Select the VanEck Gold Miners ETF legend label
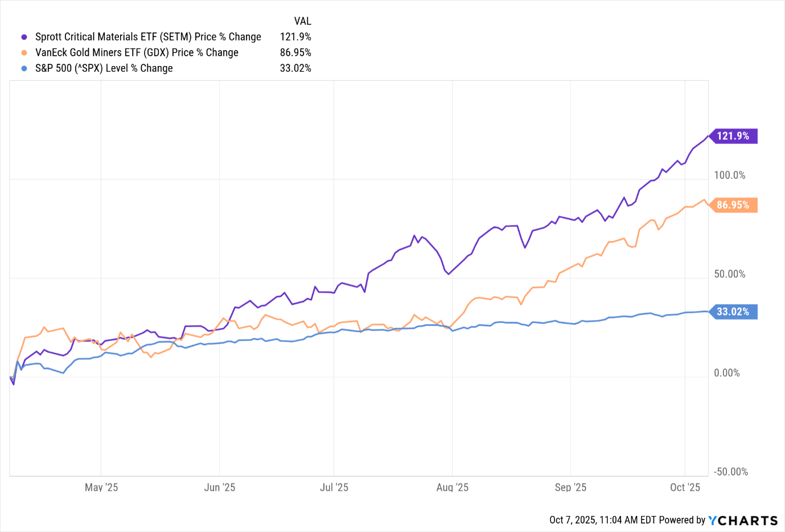785x532 pixels. point(137,53)
